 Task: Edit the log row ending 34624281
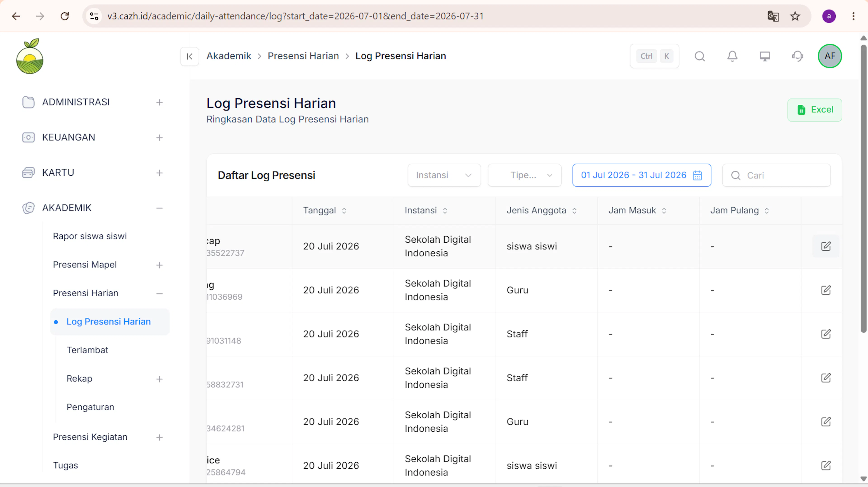[x=826, y=422]
